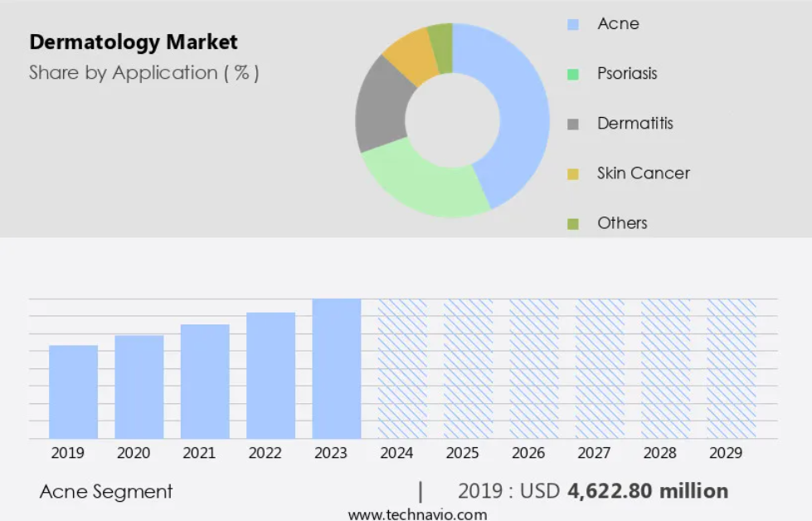Click the Acne Segment label
The image size is (812, 521).
[x=106, y=491]
